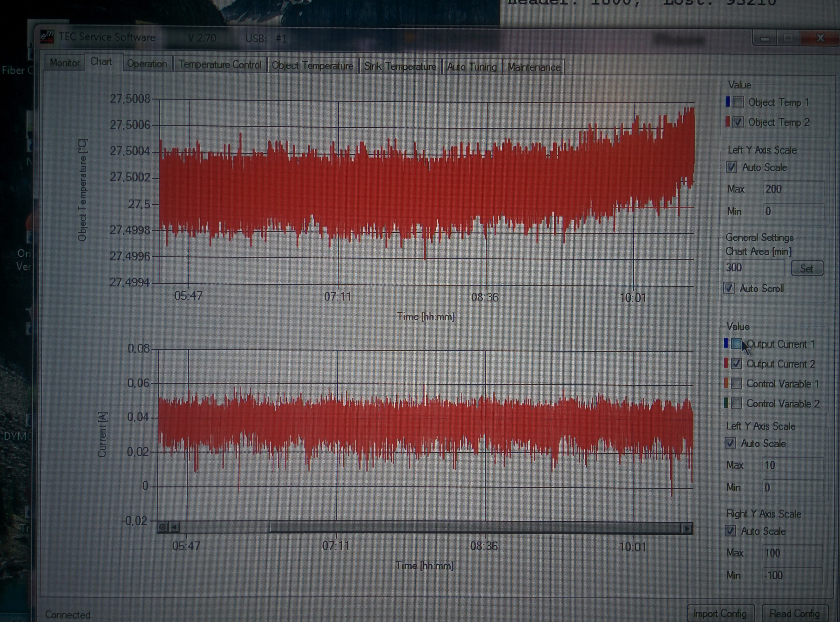Viewport: 840px width, 622px height.
Task: Uncheck the Object Temp 2 checkbox
Action: pos(738,122)
